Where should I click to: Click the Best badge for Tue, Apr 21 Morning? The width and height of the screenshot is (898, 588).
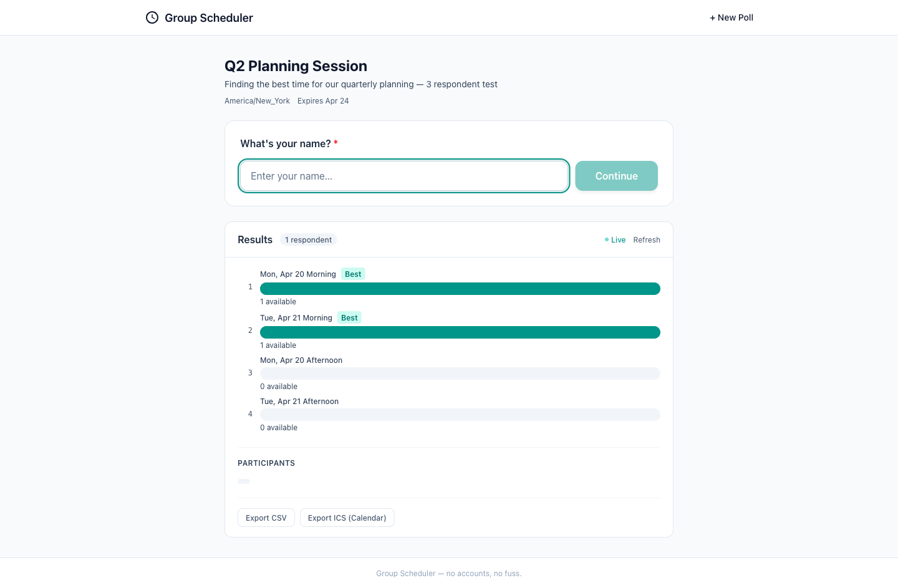pos(349,318)
